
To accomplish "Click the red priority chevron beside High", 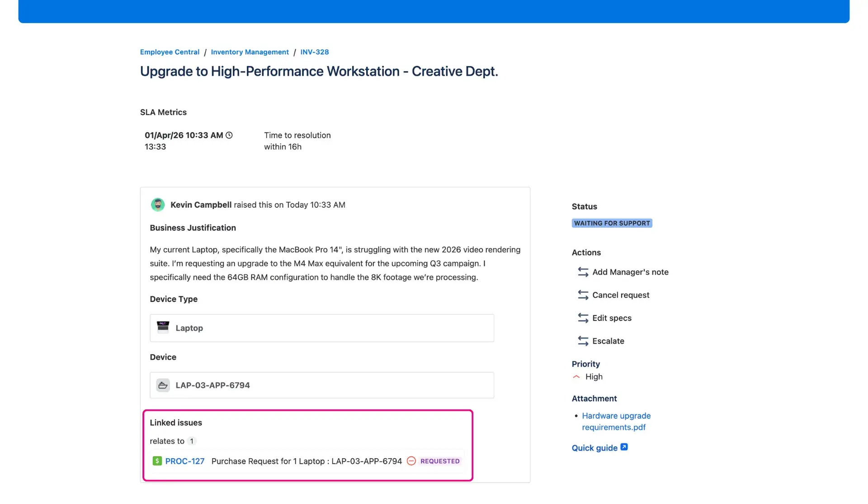I will tap(576, 376).
